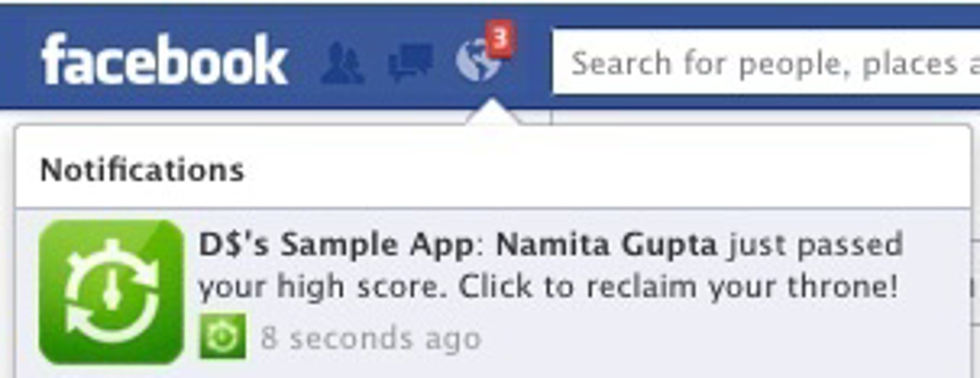
Task: Toggle the Notifications globe icon
Action: pos(477,61)
